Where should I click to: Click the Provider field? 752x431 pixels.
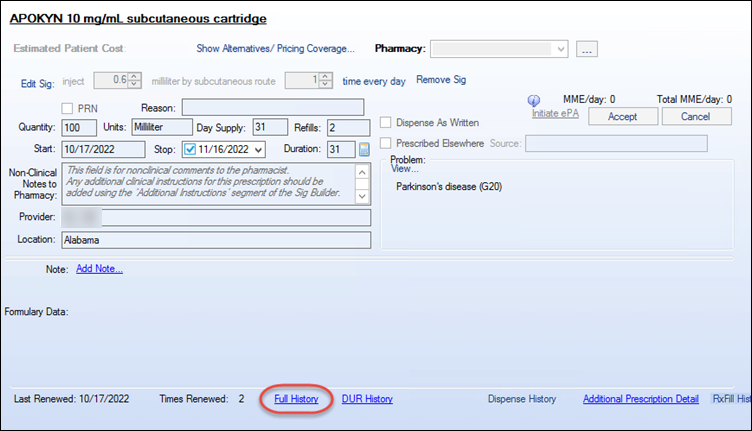click(x=216, y=218)
